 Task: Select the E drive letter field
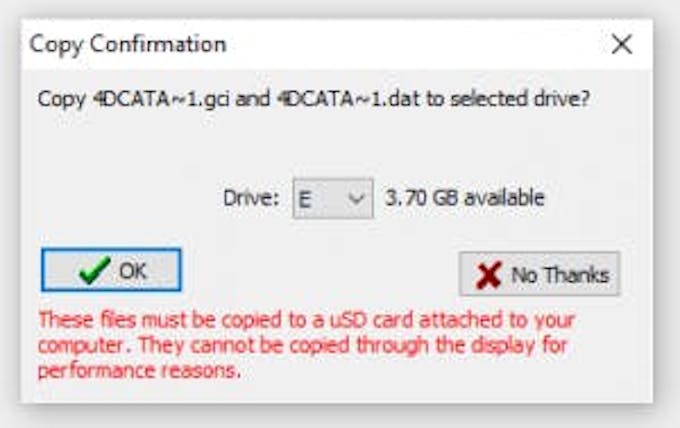click(311, 198)
